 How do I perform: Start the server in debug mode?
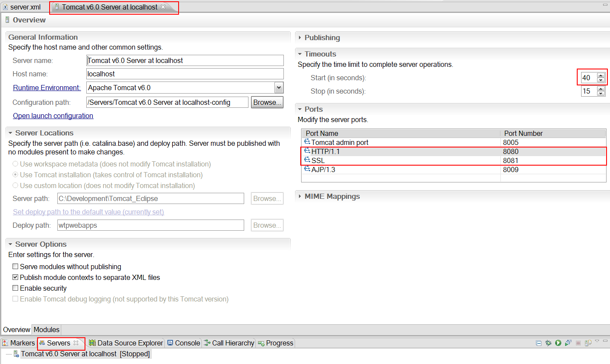click(548, 343)
